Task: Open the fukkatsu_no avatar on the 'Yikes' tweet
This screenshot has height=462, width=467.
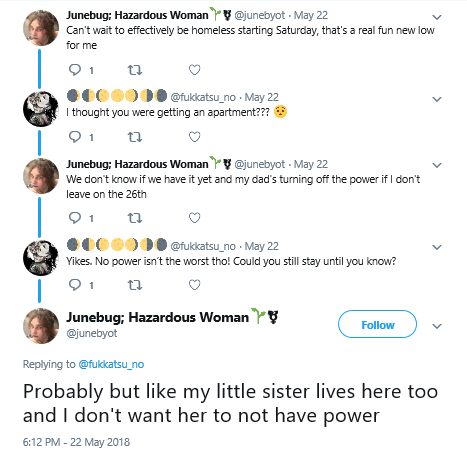Action: (x=41, y=258)
